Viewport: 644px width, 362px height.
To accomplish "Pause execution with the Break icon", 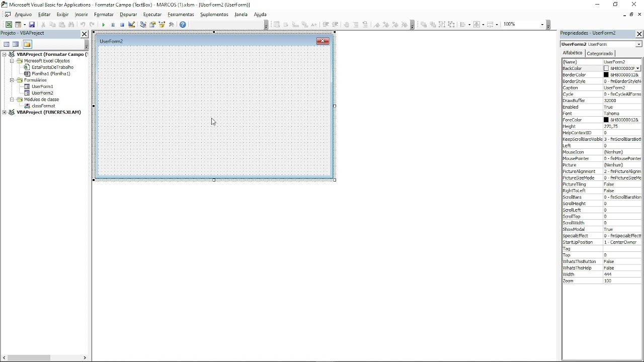I will [113, 24].
